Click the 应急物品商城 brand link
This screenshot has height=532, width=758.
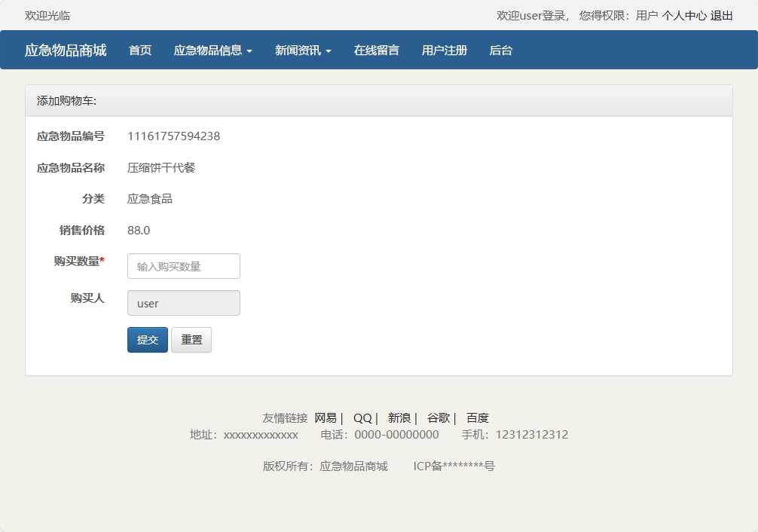66,50
